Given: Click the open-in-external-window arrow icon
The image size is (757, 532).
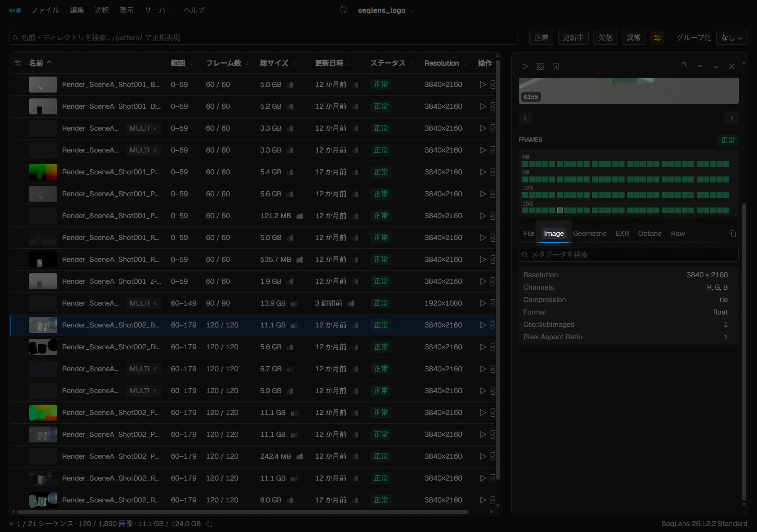Looking at the screenshot, I should click(556, 66).
